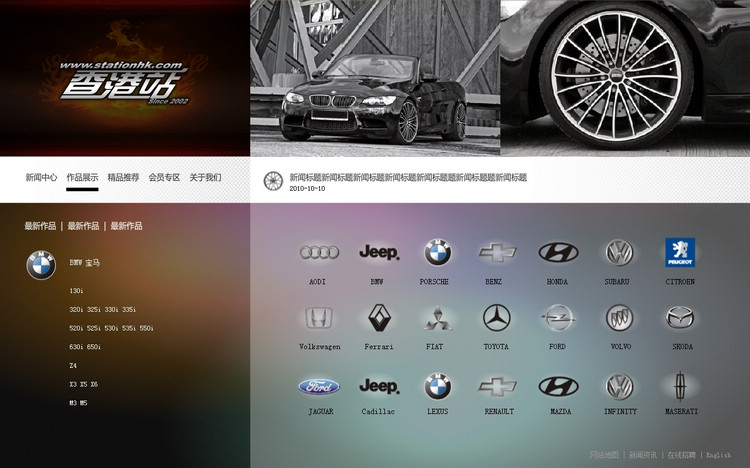This screenshot has height=468, width=750.
Task: Click the X3 model link
Action: coord(73,384)
